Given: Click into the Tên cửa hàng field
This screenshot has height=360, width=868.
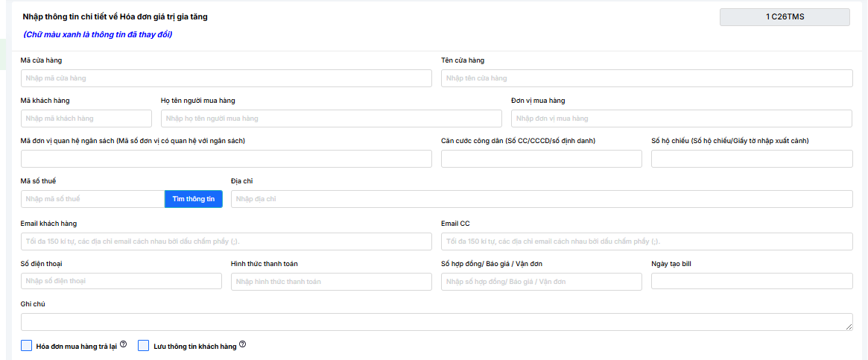Looking at the screenshot, I should [647, 78].
